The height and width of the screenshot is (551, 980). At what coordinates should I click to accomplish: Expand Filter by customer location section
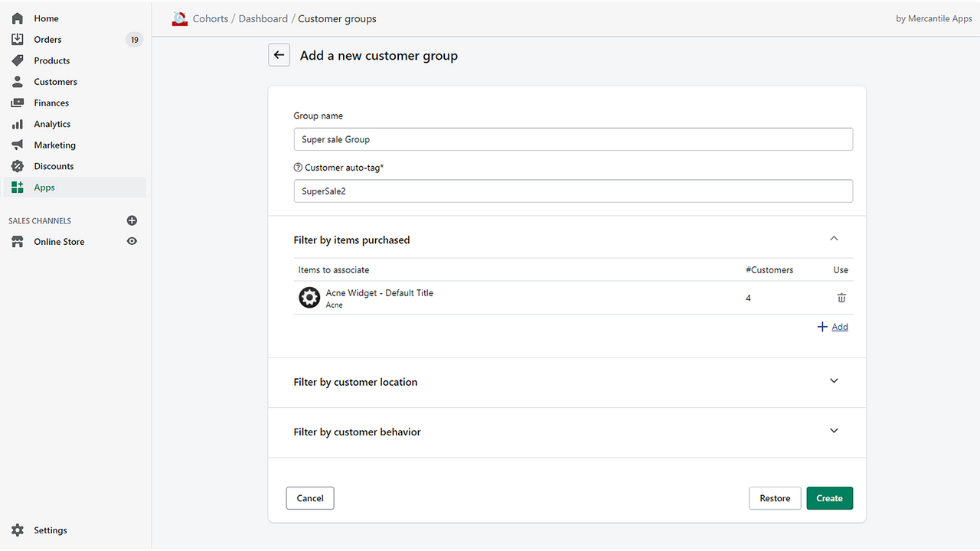[x=834, y=381]
